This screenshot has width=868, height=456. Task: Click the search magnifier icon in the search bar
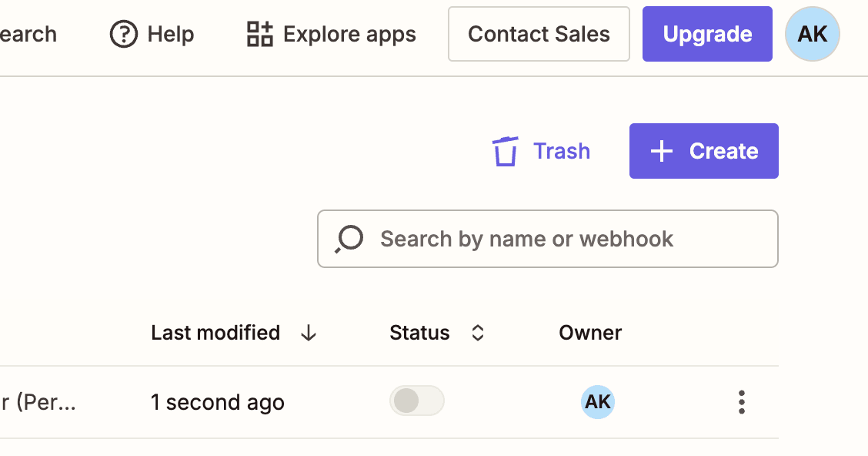348,239
